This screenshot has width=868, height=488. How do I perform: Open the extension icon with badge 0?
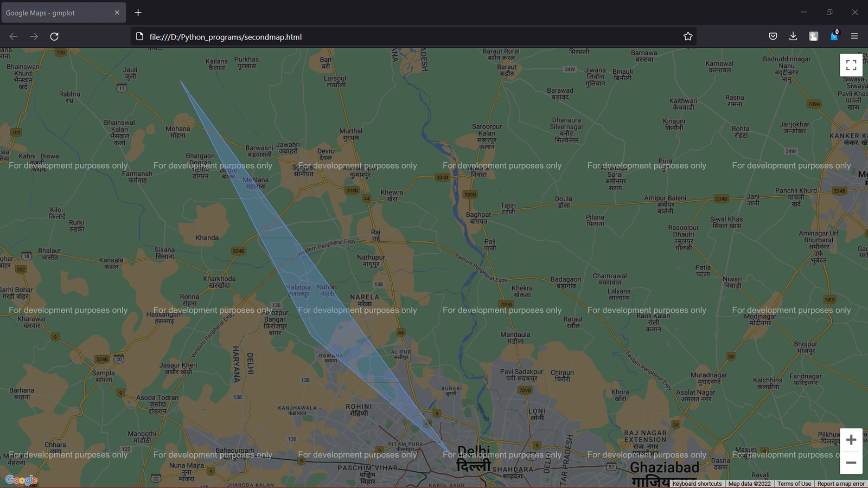[x=834, y=36]
